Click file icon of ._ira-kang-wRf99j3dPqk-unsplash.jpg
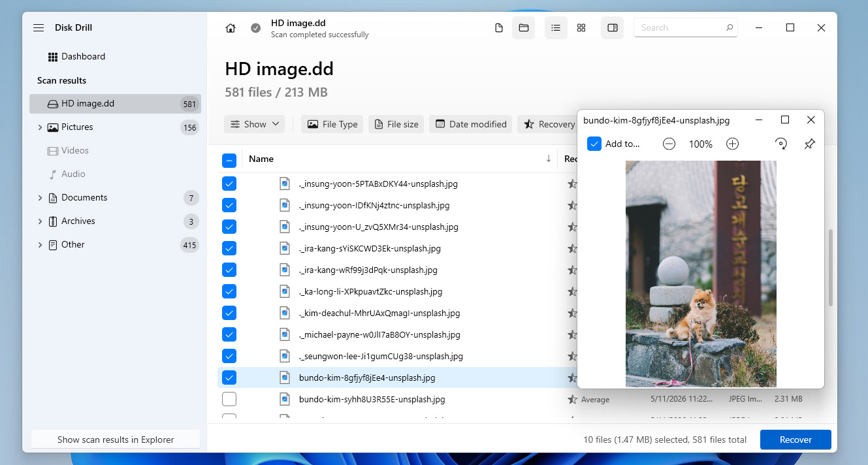Screen dimensions: 868x465 (x=285, y=270)
